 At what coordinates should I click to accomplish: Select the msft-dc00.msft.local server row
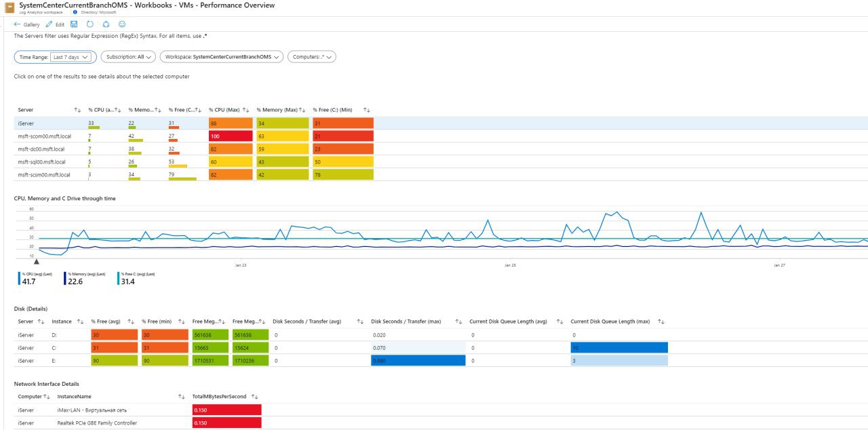(x=441, y=149)
